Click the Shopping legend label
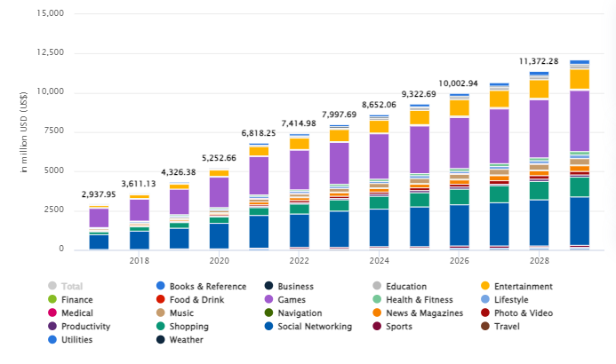The image size is (616, 364). (x=189, y=327)
